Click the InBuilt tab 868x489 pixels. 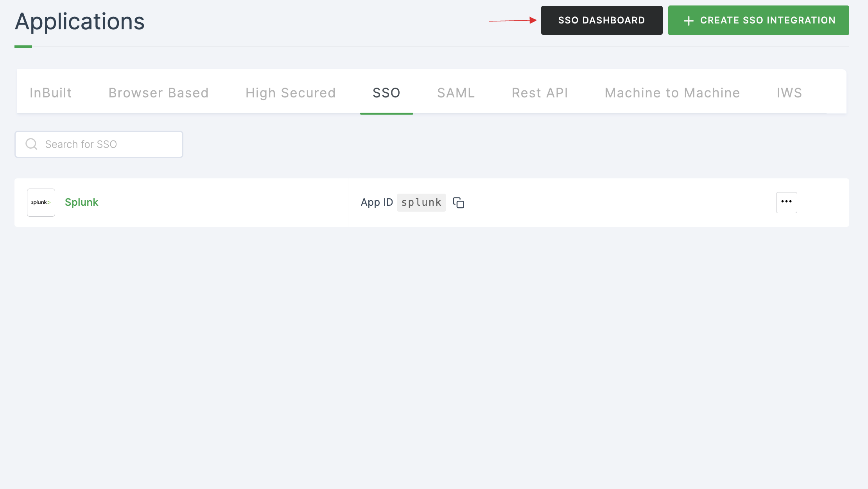[51, 92]
